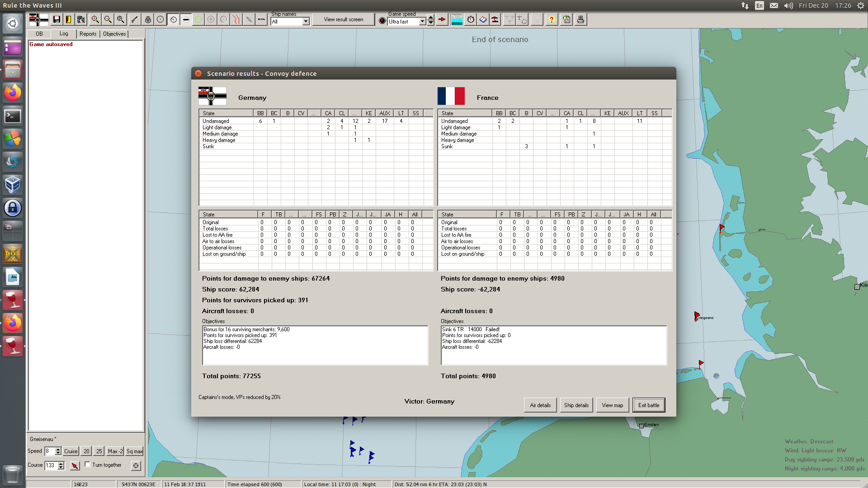Open the Terminal from the Ubuntu dock
Screen dimensions: 868x488
point(13,116)
